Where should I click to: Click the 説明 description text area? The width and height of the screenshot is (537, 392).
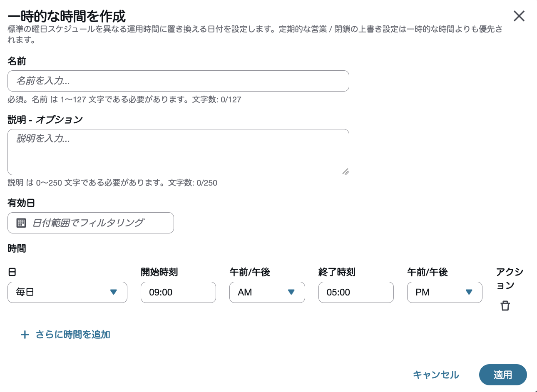coord(178,151)
